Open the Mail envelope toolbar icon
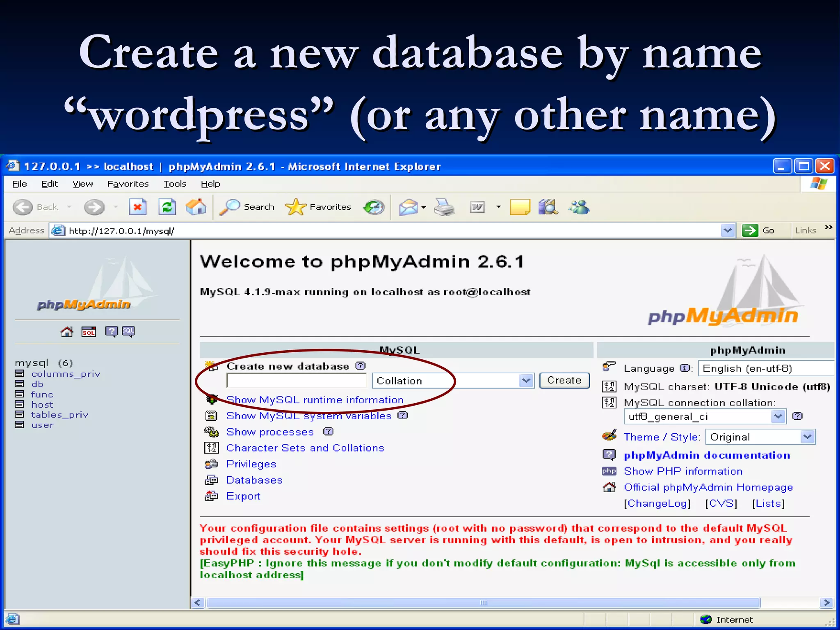Screen dimensions: 840x630 408,207
